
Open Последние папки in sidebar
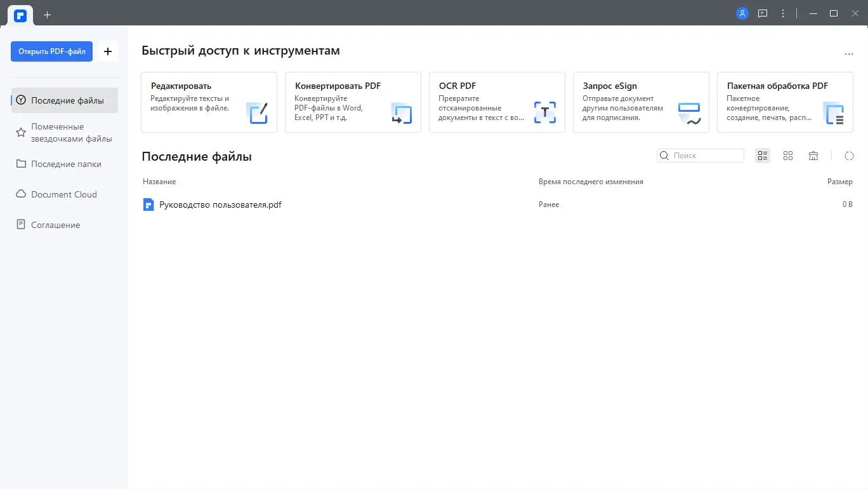[65, 164]
